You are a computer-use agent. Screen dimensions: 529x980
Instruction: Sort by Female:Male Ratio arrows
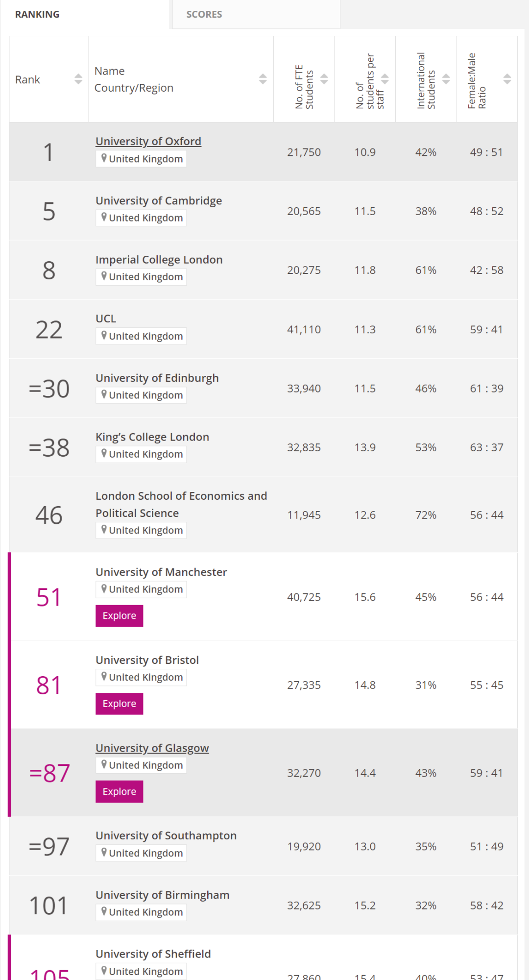pyautogui.click(x=507, y=79)
